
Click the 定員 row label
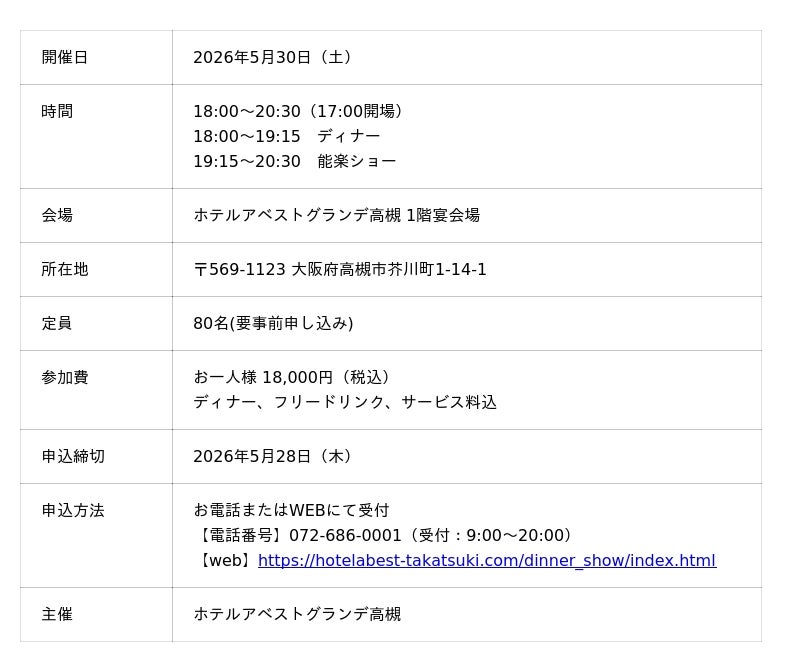[x=57, y=324]
